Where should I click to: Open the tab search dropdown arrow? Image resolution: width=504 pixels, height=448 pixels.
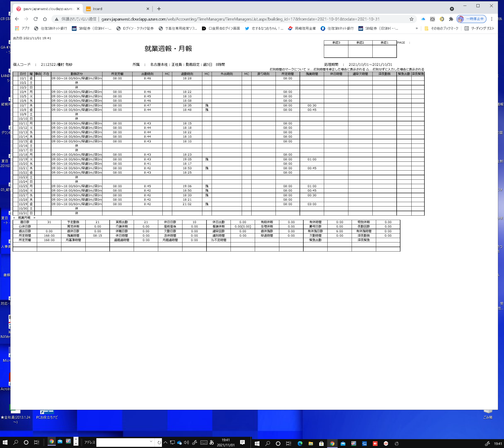[452, 9]
